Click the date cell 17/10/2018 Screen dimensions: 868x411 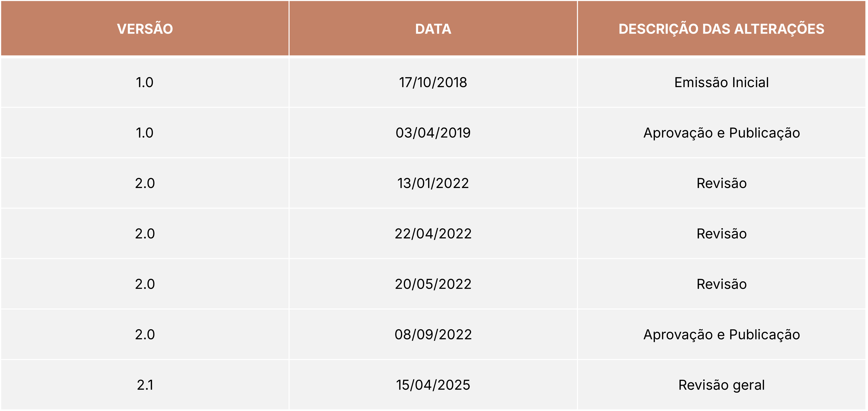(433, 82)
